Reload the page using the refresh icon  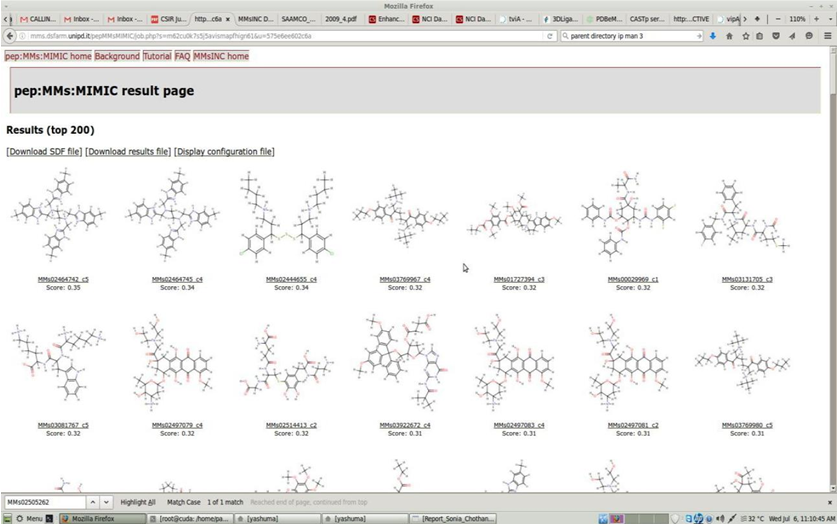coord(550,36)
